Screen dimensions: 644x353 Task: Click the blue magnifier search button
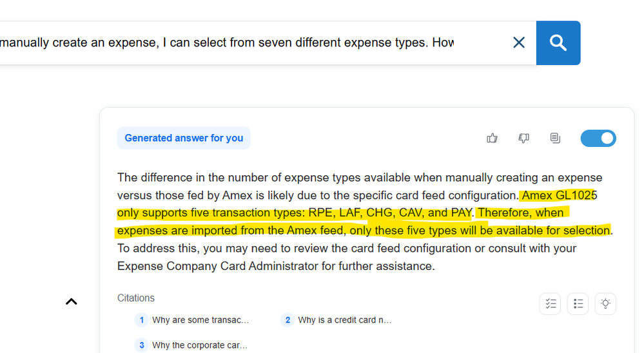click(558, 43)
